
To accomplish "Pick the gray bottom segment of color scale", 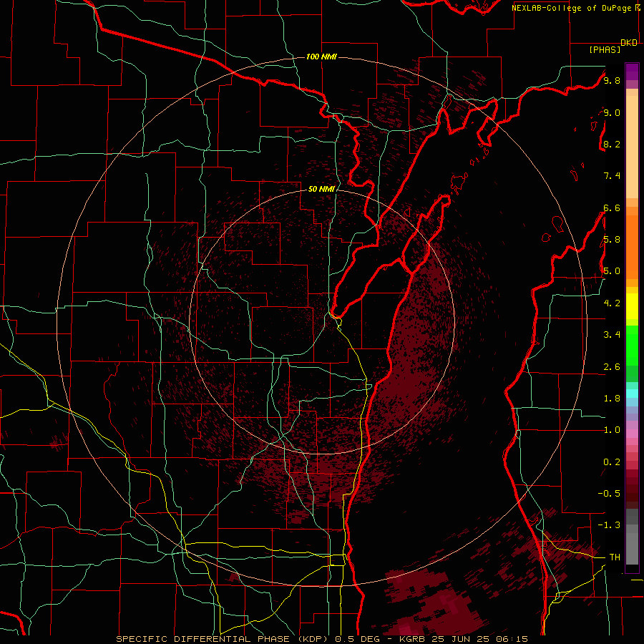I will pyautogui.click(x=632, y=548).
